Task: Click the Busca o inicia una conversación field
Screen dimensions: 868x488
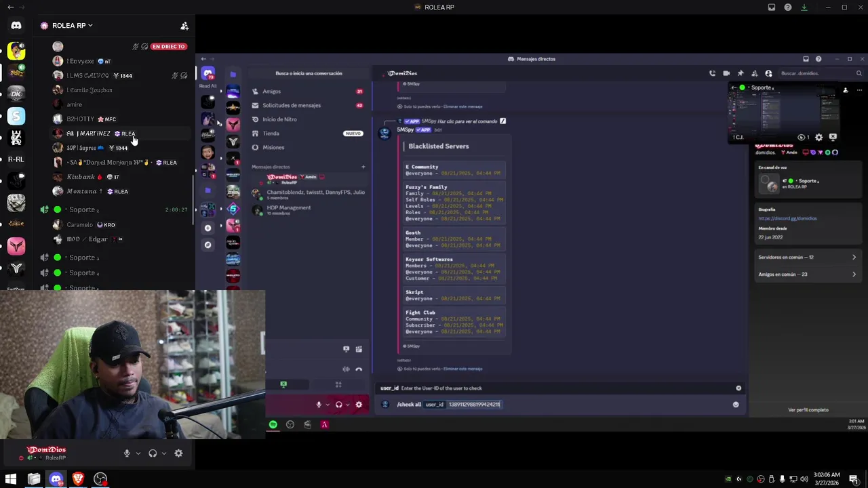Action: [309, 73]
